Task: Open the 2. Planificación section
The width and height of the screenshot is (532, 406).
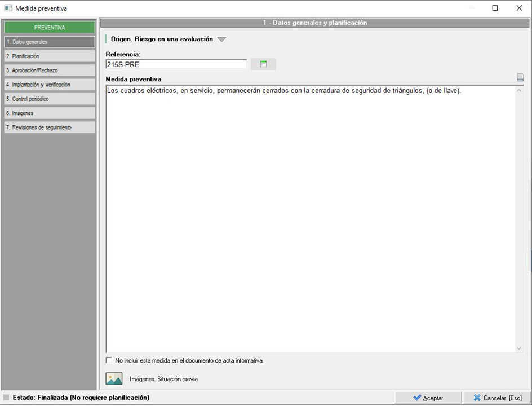Action: point(50,56)
